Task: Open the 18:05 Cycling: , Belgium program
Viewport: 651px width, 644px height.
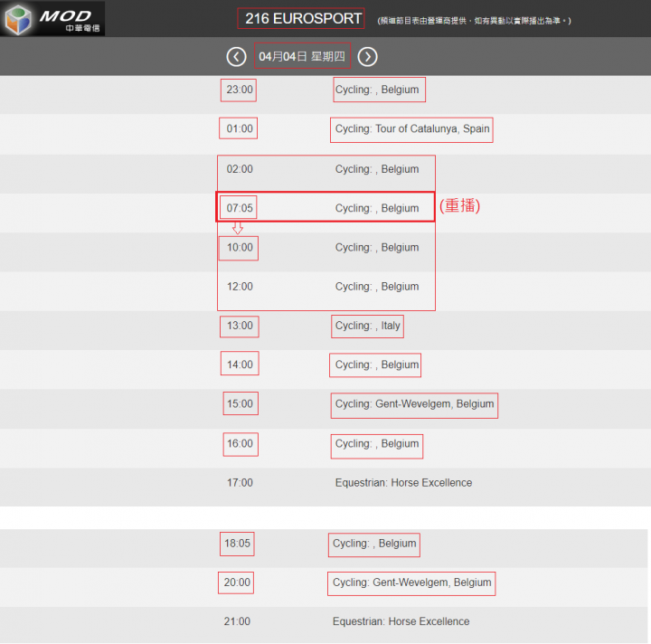Action: (374, 543)
